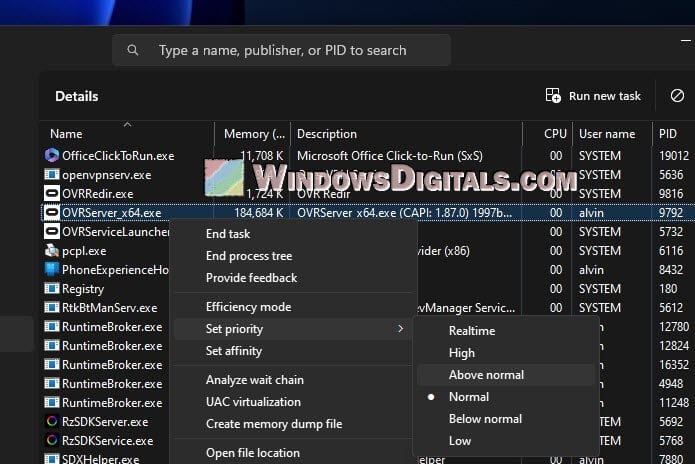Select the RzSDKService.exe process name
The width and height of the screenshot is (695, 464).
(x=107, y=441)
